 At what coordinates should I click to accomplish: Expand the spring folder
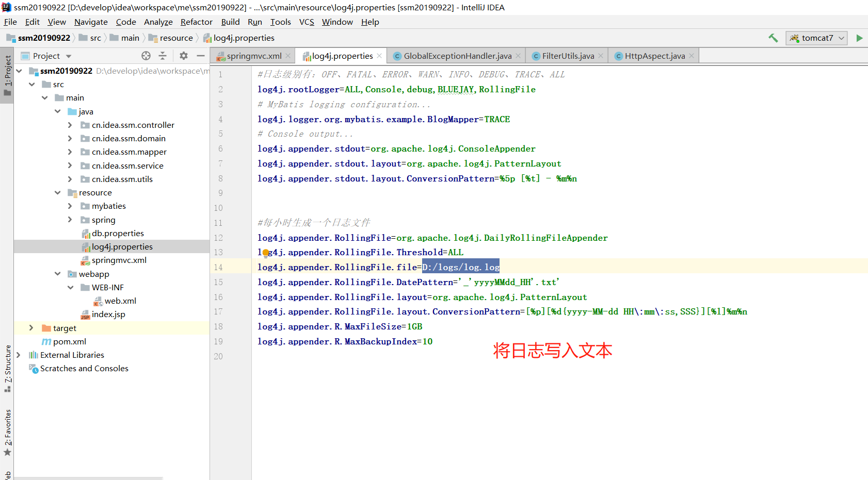[x=70, y=220]
